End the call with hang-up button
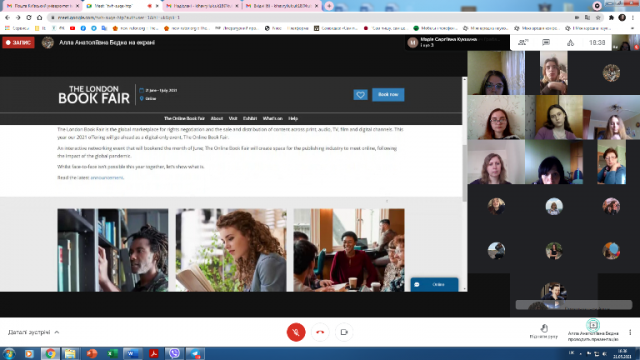Image resolution: width=640 pixels, height=360 pixels. click(320, 332)
